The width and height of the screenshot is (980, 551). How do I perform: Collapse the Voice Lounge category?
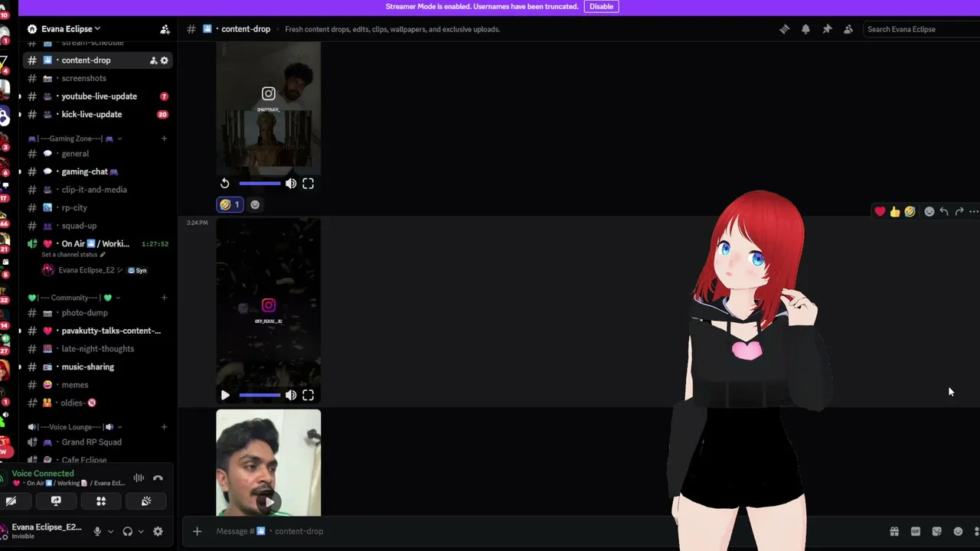point(74,427)
